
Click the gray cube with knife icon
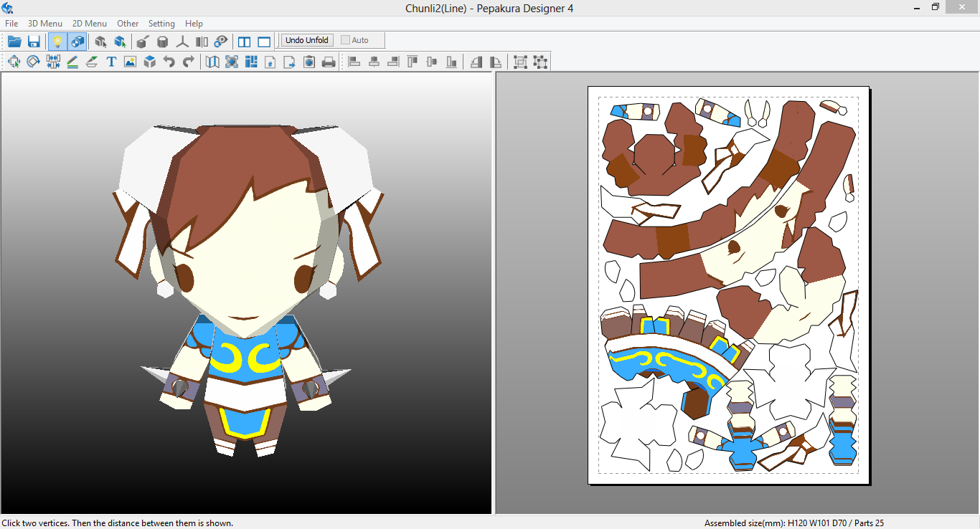point(143,41)
